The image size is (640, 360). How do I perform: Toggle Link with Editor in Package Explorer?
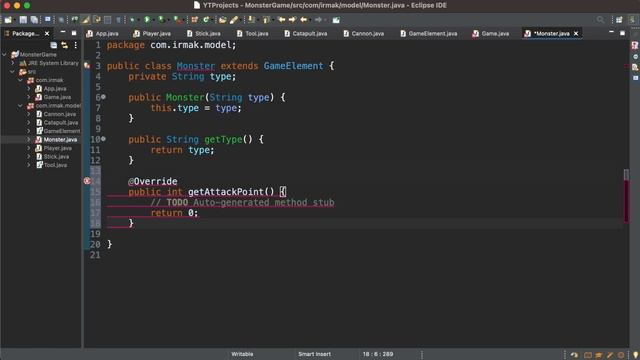(x=64, y=45)
